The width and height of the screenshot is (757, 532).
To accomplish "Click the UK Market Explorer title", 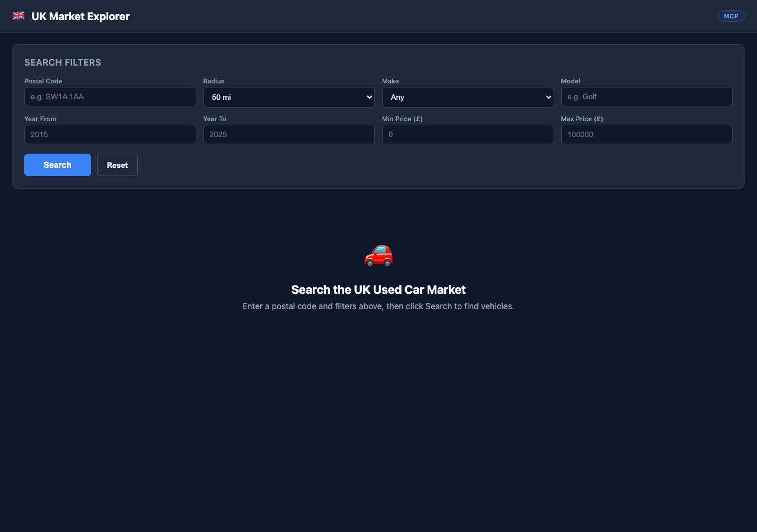I will pyautogui.click(x=80, y=16).
